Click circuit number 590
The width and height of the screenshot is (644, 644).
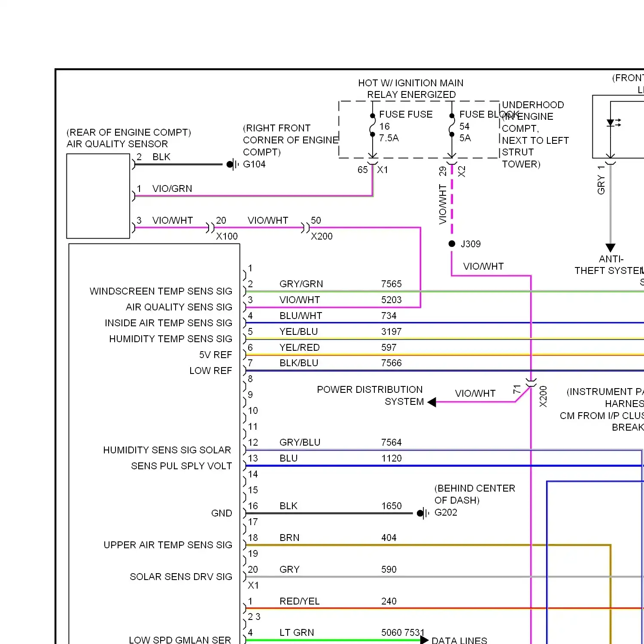coord(389,569)
